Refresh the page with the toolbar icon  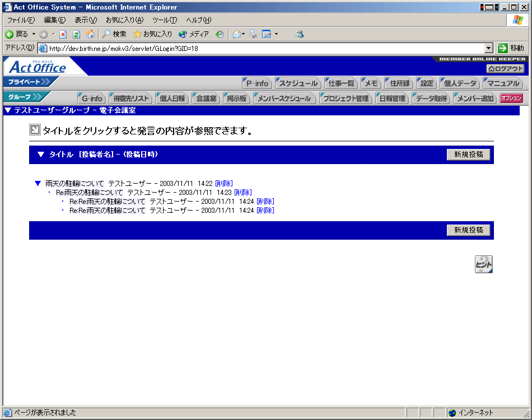(x=77, y=34)
